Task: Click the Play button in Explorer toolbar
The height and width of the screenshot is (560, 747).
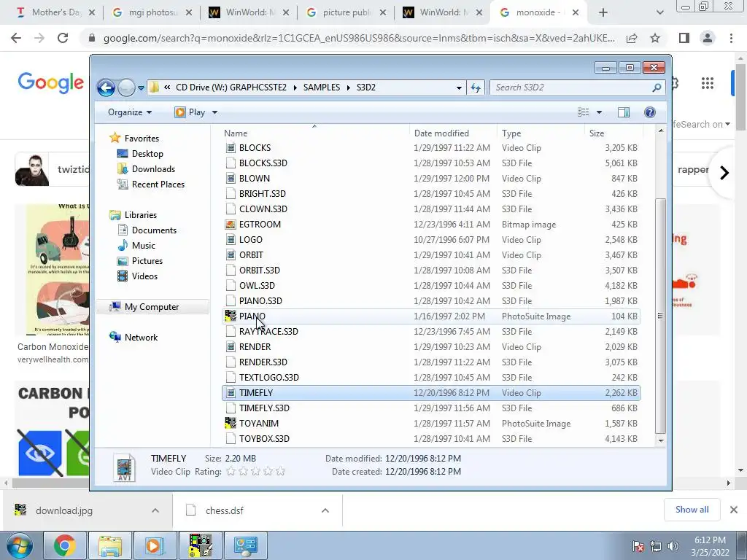Action: click(190, 112)
